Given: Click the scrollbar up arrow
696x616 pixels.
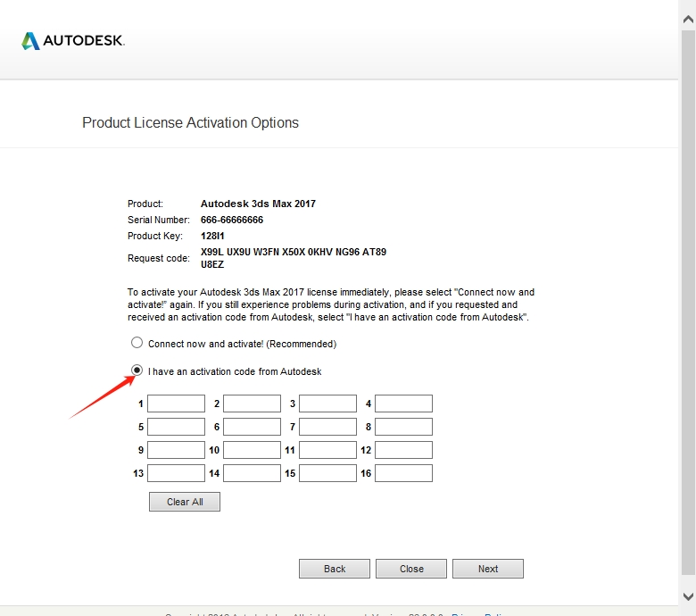Looking at the screenshot, I should [x=688, y=10].
